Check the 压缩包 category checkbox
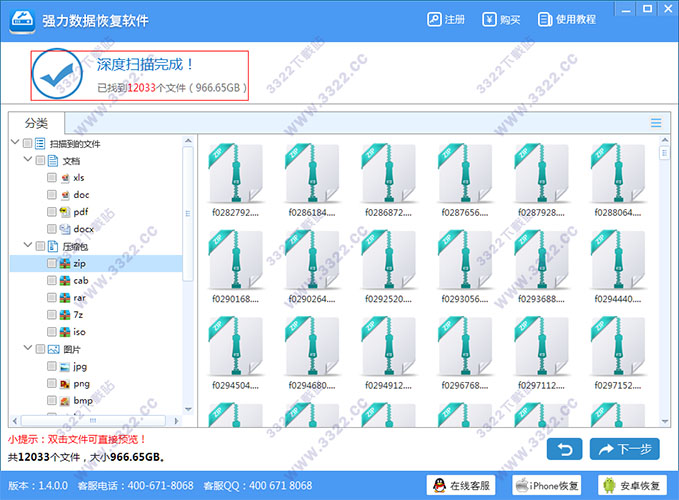The image size is (679, 500). [x=40, y=246]
